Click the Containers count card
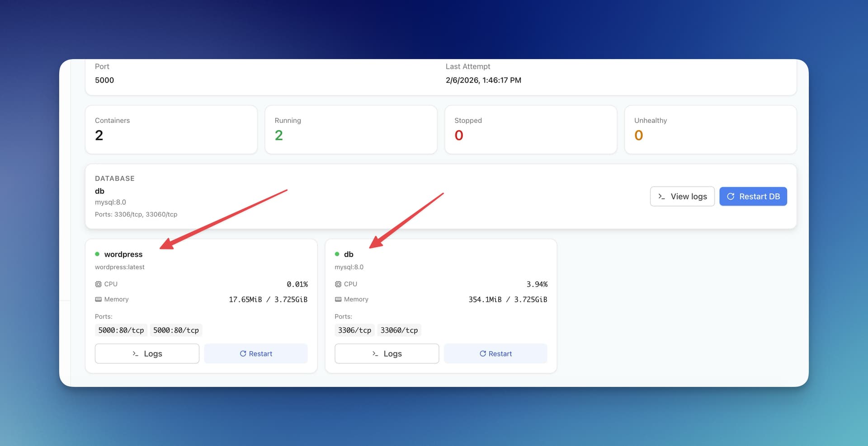The width and height of the screenshot is (868, 446). click(171, 129)
